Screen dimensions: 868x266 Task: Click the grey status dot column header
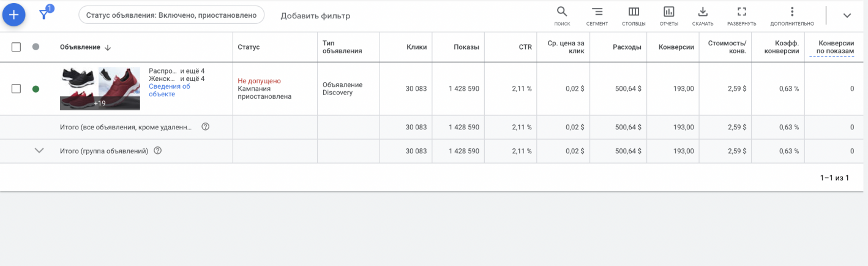pyautogui.click(x=36, y=47)
